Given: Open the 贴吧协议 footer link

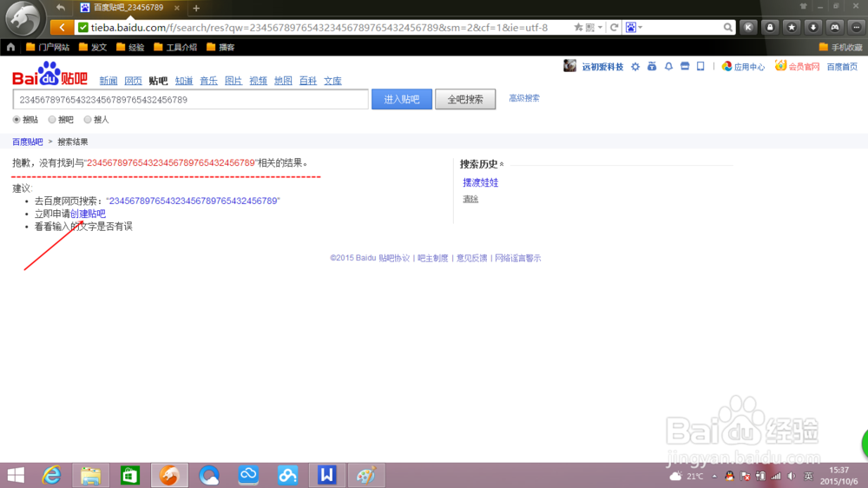Looking at the screenshot, I should [x=394, y=258].
